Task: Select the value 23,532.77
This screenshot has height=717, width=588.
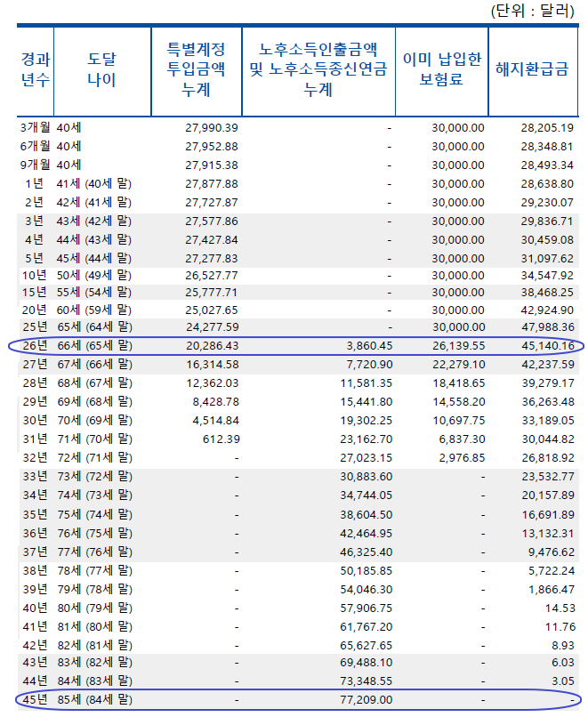Action: 548,478
